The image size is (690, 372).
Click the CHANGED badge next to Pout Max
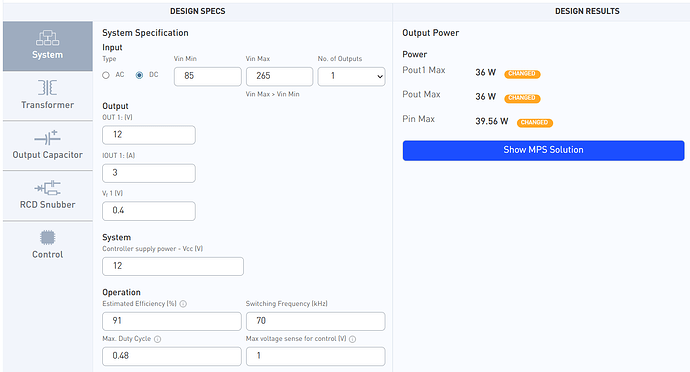(522, 98)
